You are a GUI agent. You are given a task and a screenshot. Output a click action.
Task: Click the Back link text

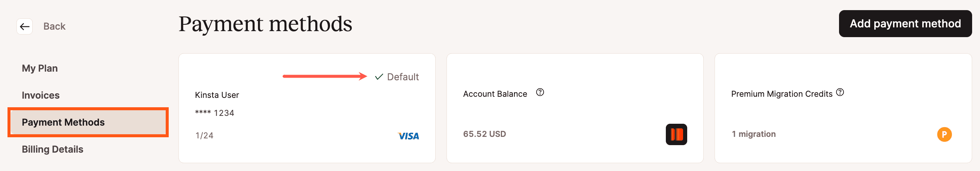click(x=54, y=26)
